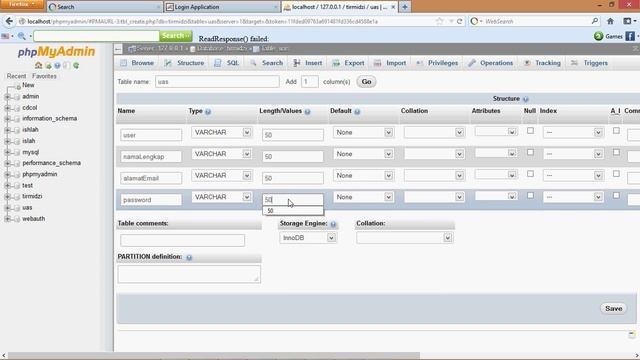The width and height of the screenshot is (640, 360).
Task: Enable A_I checkbox for user row
Action: (616, 131)
